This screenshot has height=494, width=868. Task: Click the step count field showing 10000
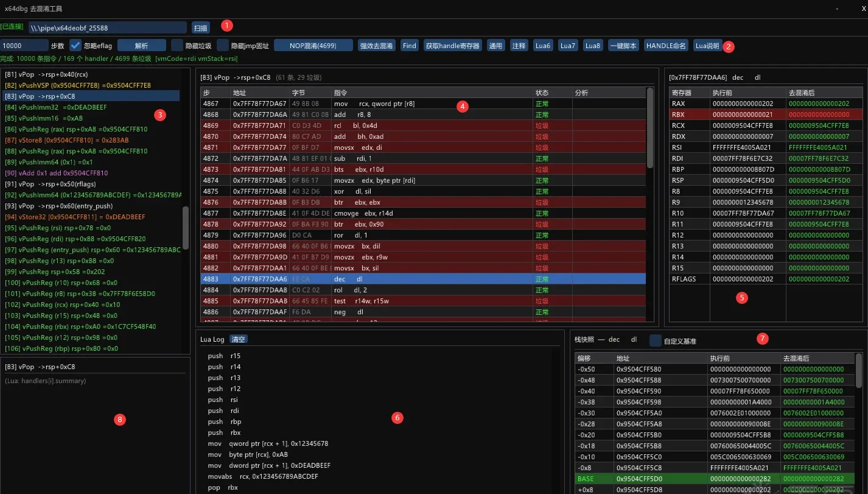pyautogui.click(x=24, y=45)
